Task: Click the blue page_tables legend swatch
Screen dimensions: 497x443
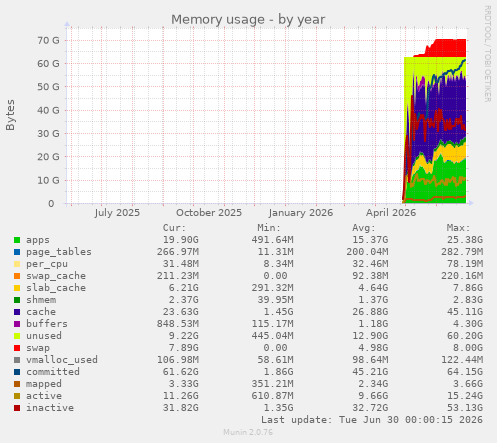Action: (x=17, y=252)
